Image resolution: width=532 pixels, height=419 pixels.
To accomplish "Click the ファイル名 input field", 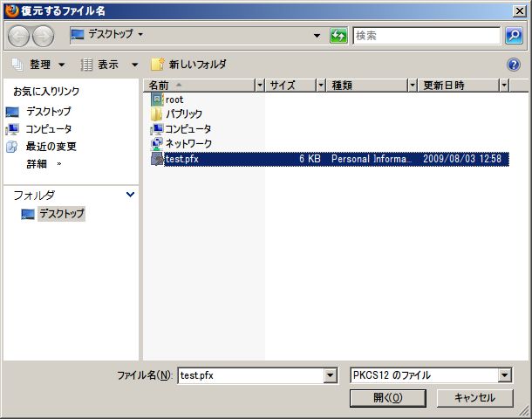I will [x=250, y=375].
